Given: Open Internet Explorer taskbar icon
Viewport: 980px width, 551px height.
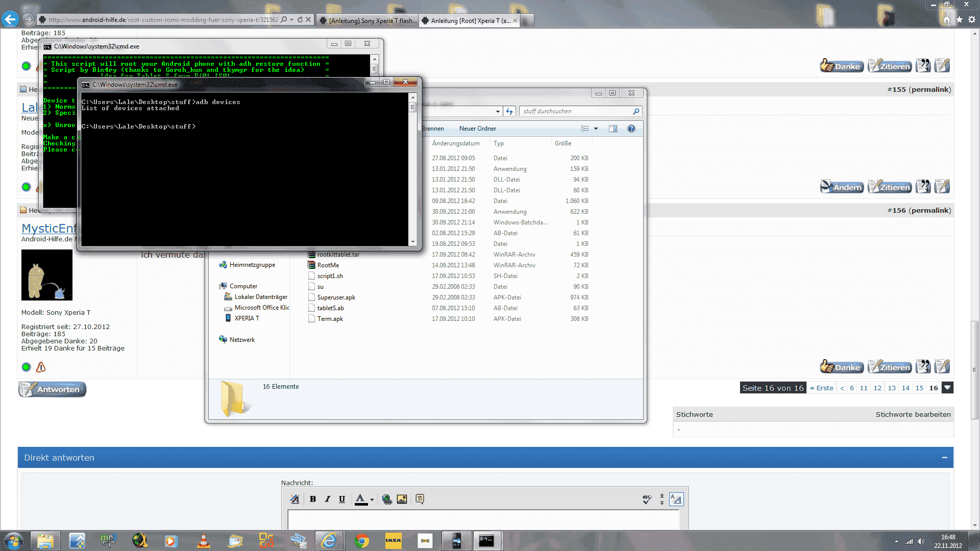Looking at the screenshot, I should [329, 540].
